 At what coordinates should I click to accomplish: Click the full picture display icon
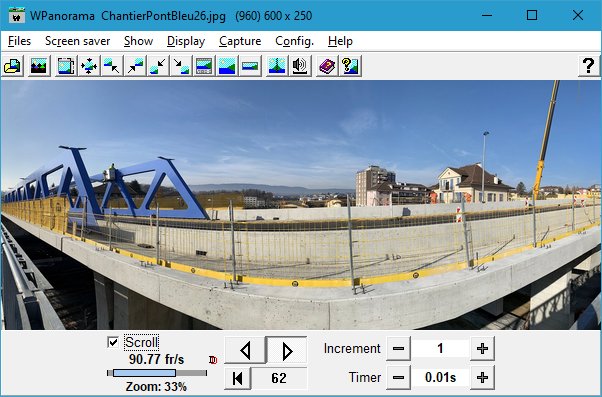[227, 66]
